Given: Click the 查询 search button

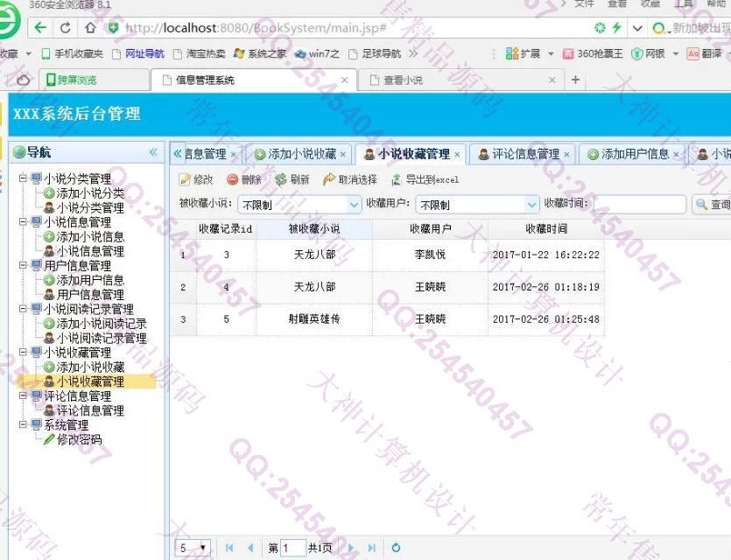Looking at the screenshot, I should point(712,205).
